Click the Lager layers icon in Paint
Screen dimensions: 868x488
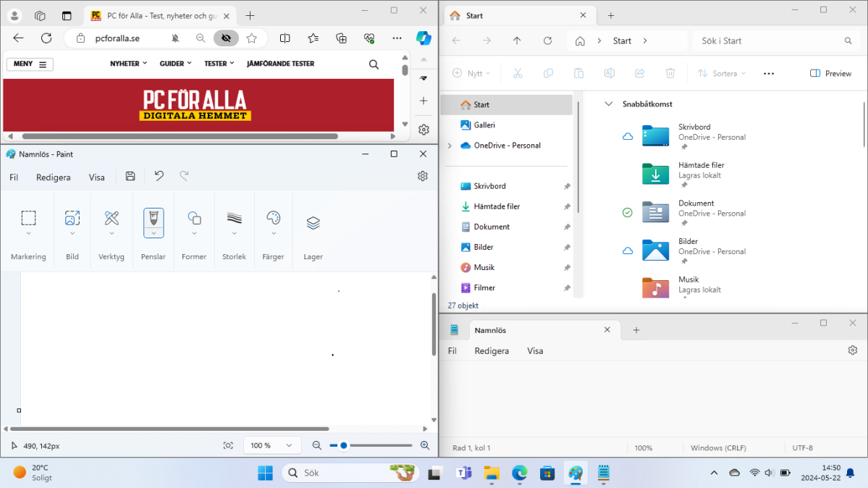pos(313,223)
